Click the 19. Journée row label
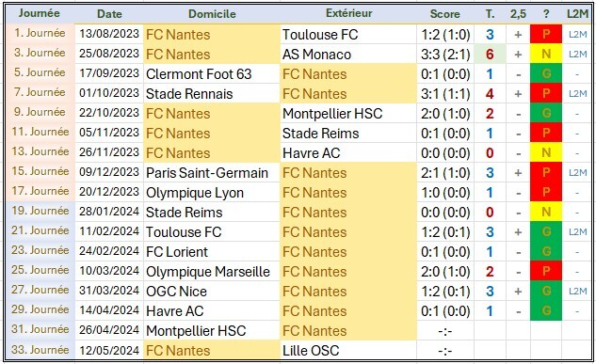596x364 pixels. [x=40, y=211]
